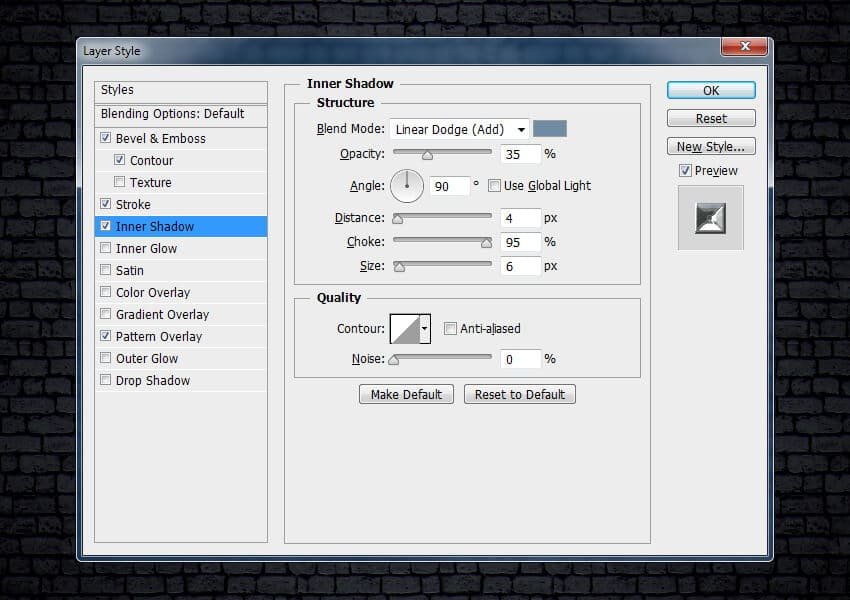Click the inner shadow color swatch
The height and width of the screenshot is (600, 850).
tap(550, 129)
